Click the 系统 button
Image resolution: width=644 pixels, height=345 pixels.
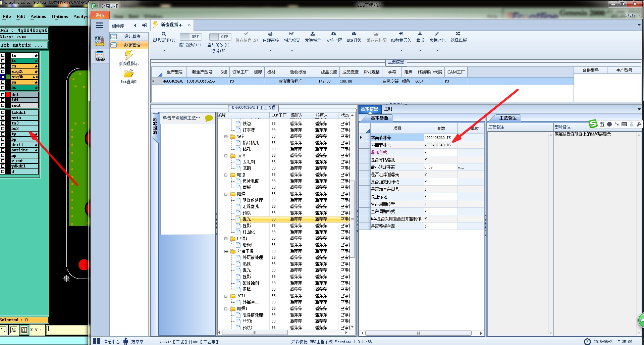[x=100, y=15]
